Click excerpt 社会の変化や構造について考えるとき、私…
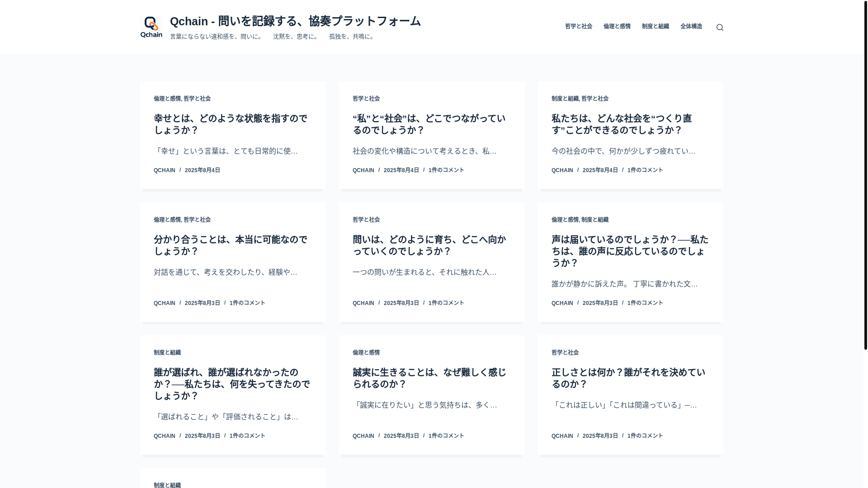 (x=425, y=151)
